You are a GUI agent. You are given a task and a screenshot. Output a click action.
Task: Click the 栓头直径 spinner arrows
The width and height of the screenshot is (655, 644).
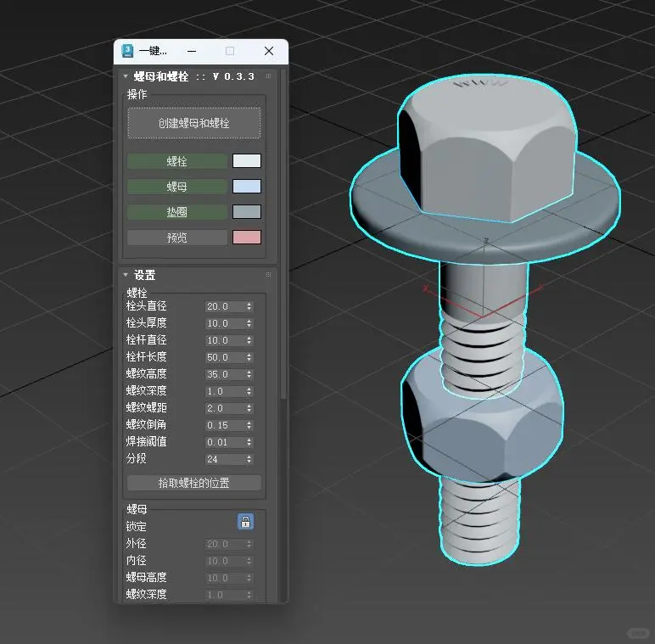click(249, 306)
